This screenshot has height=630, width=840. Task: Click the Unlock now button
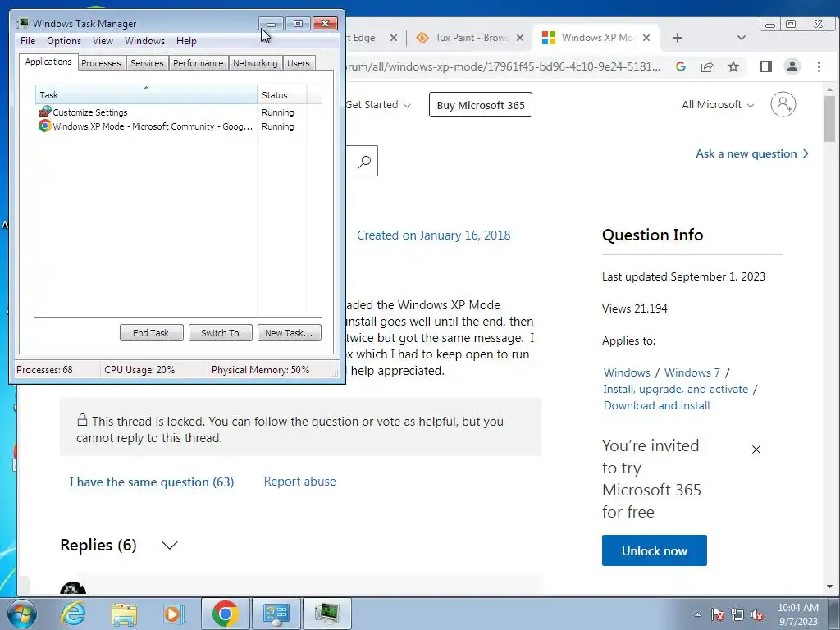point(654,550)
